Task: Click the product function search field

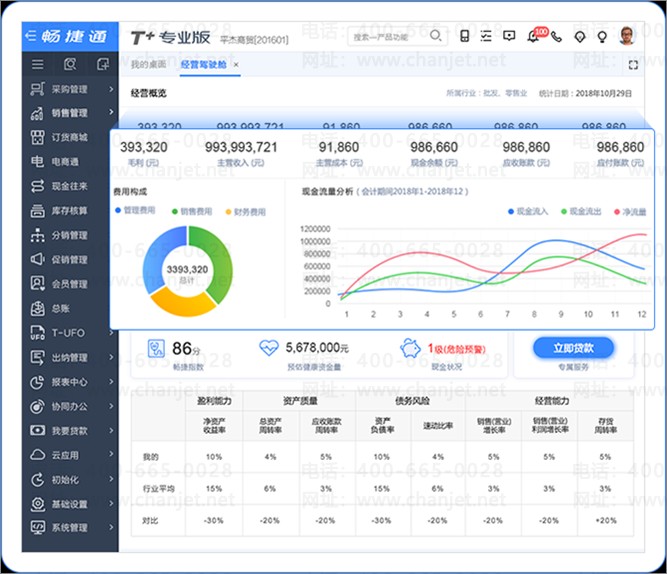Action: click(x=385, y=37)
